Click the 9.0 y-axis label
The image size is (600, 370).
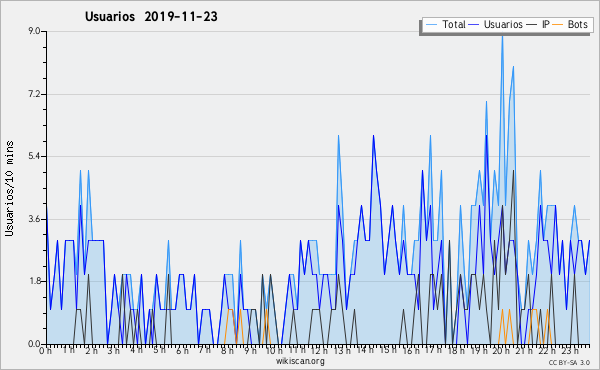pos(34,31)
